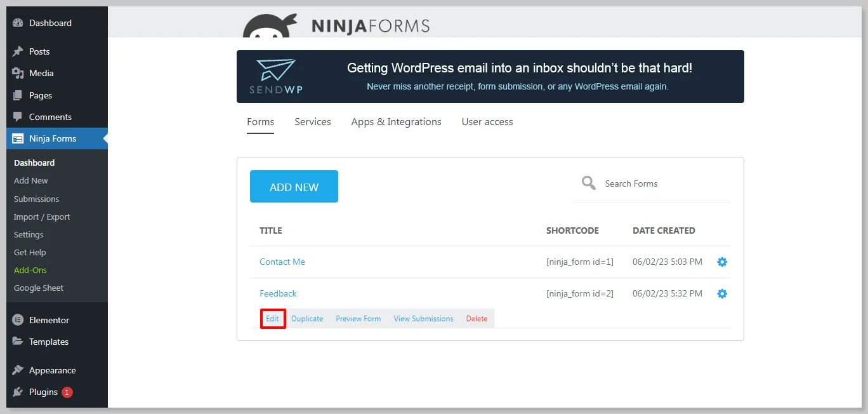Click Edit under the Feedback form
This screenshot has width=868, height=414.
pyautogui.click(x=272, y=319)
